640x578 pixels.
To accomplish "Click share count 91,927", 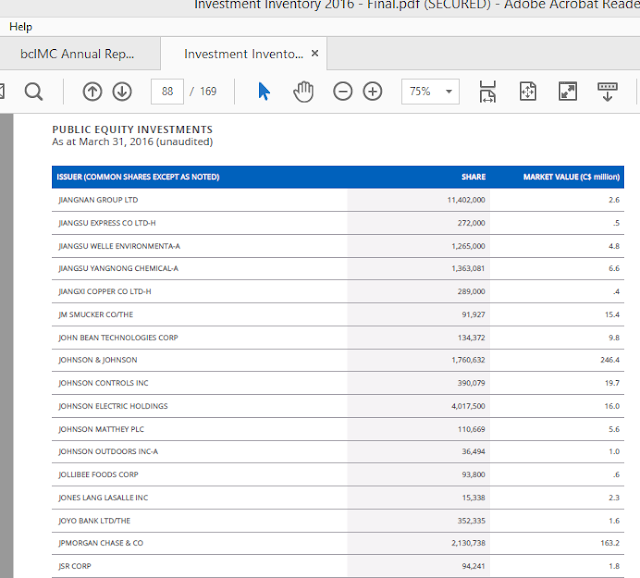I will 473,315.
